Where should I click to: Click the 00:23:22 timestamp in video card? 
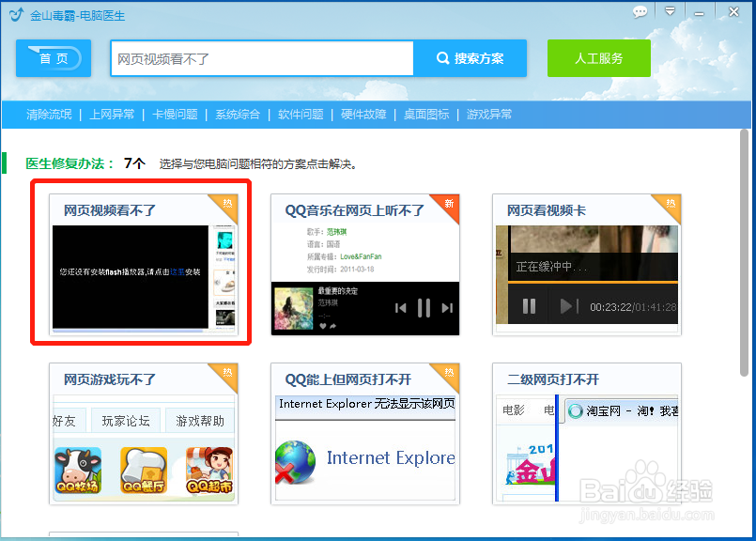[x=610, y=307]
